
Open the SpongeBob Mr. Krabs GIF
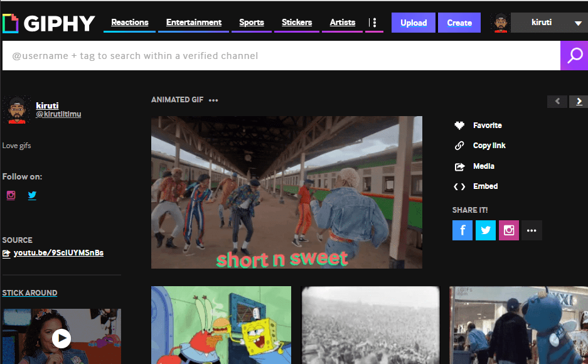point(222,325)
